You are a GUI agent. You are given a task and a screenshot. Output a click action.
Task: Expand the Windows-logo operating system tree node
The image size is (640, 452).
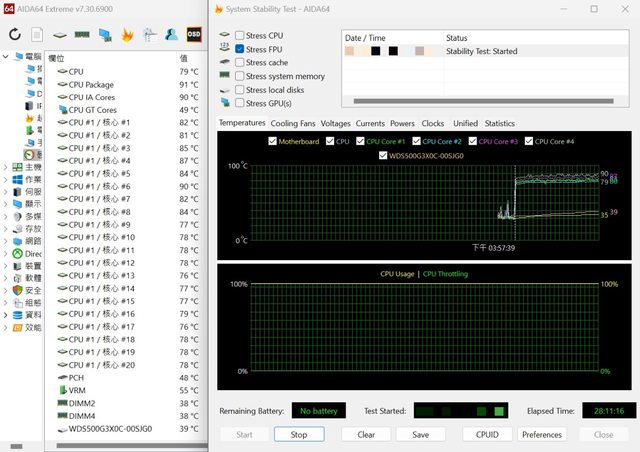[7, 180]
